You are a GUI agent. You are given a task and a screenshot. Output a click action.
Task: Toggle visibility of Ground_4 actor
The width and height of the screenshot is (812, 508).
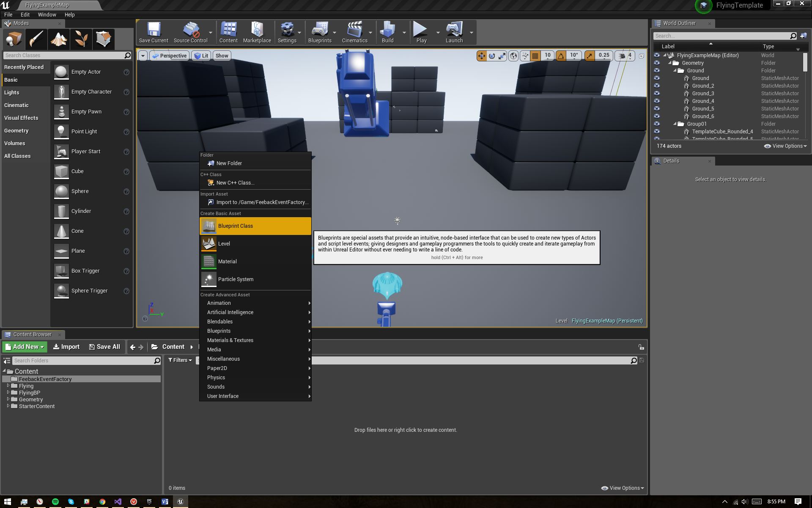click(657, 101)
